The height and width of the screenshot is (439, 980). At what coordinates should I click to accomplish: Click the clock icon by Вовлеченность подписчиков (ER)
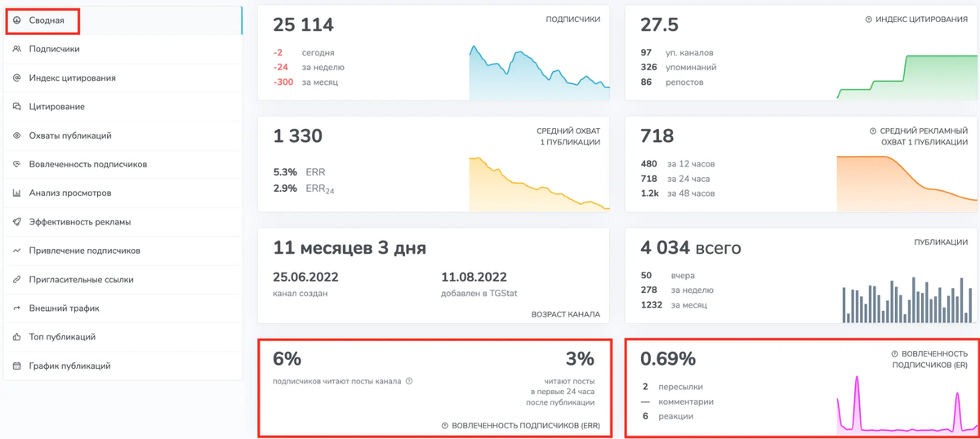coord(895,354)
